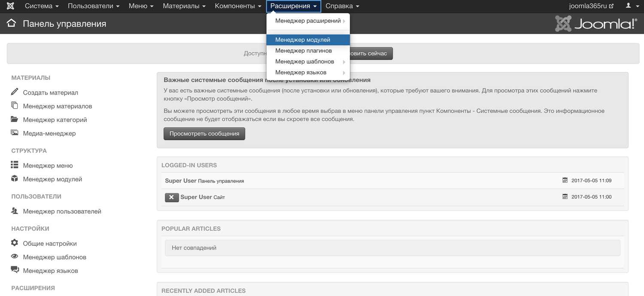Screen dimensions: 644x296
Task: Click the folder icon for Менеджер категорий
Action: click(x=15, y=119)
